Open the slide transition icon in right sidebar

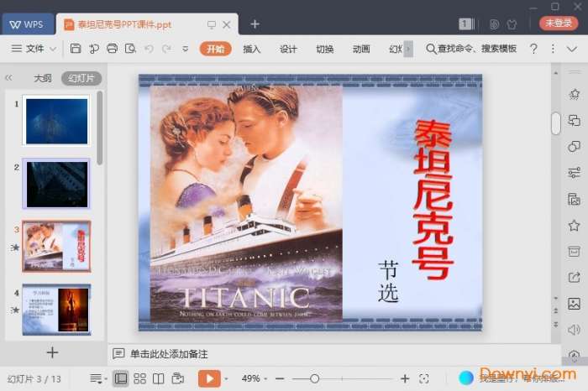pos(574,120)
